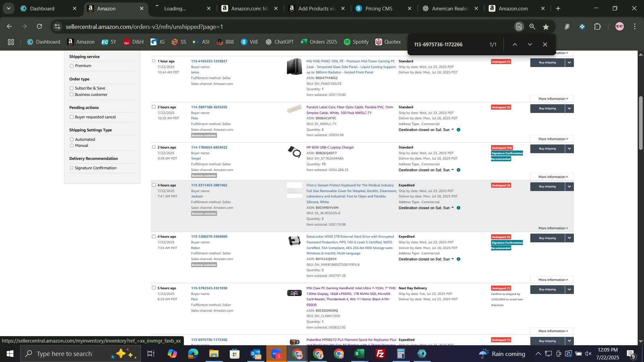Image resolution: width=644 pixels, height=362 pixels.
Task: Open order 113-1206579-3469060 link
Action: click(209, 237)
